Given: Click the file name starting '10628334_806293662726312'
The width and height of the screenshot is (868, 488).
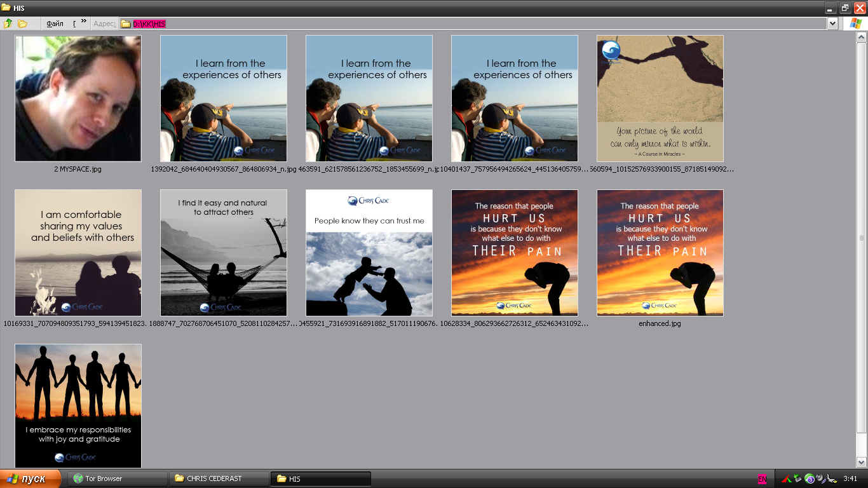Looking at the screenshot, I should click(x=515, y=323).
